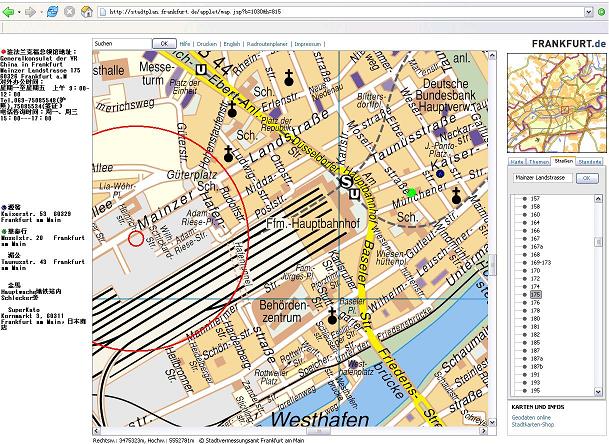This screenshot has height=444, width=609.
Task: Select house number 178 in list
Action: [x=535, y=310]
